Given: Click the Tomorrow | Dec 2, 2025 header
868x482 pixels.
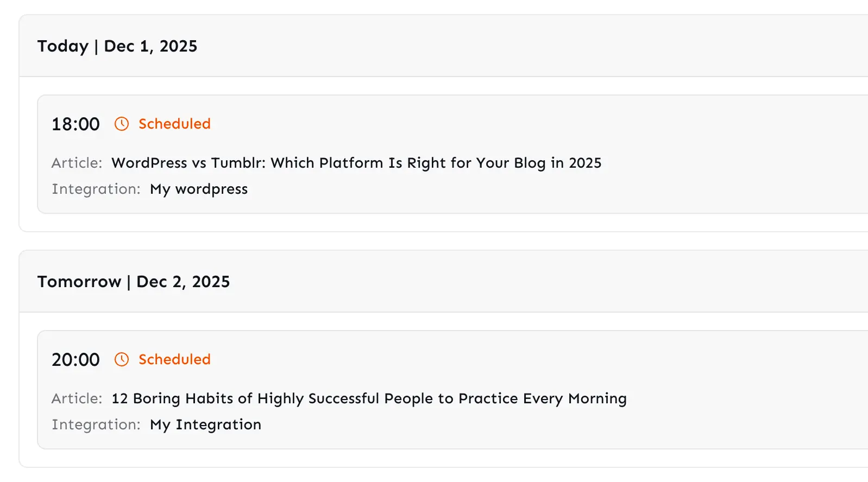Looking at the screenshot, I should (134, 282).
